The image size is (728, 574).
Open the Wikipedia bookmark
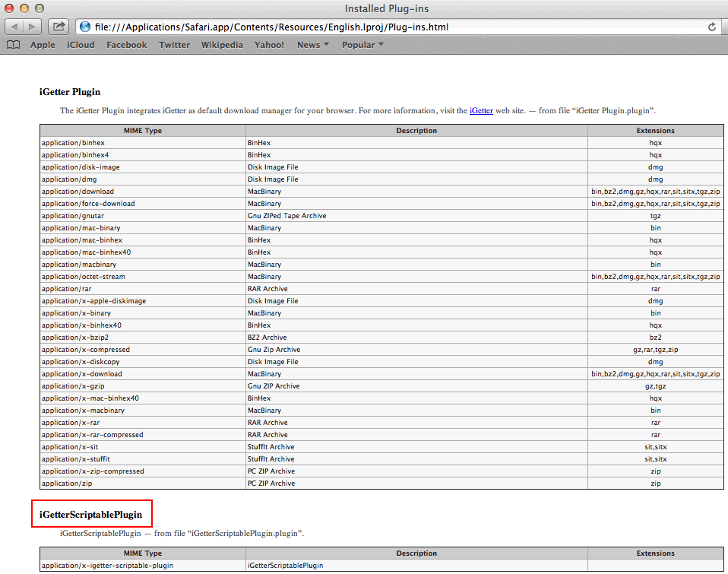pos(222,45)
